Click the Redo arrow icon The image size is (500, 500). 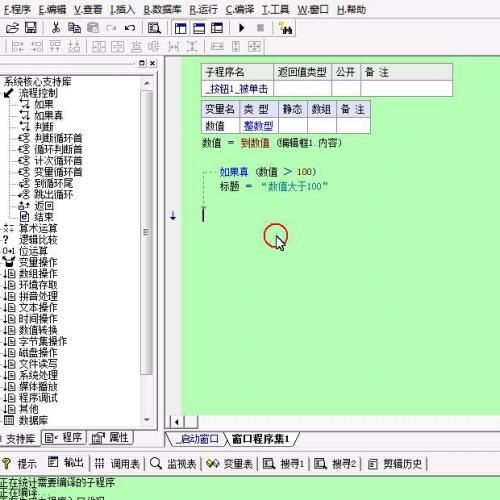111,28
